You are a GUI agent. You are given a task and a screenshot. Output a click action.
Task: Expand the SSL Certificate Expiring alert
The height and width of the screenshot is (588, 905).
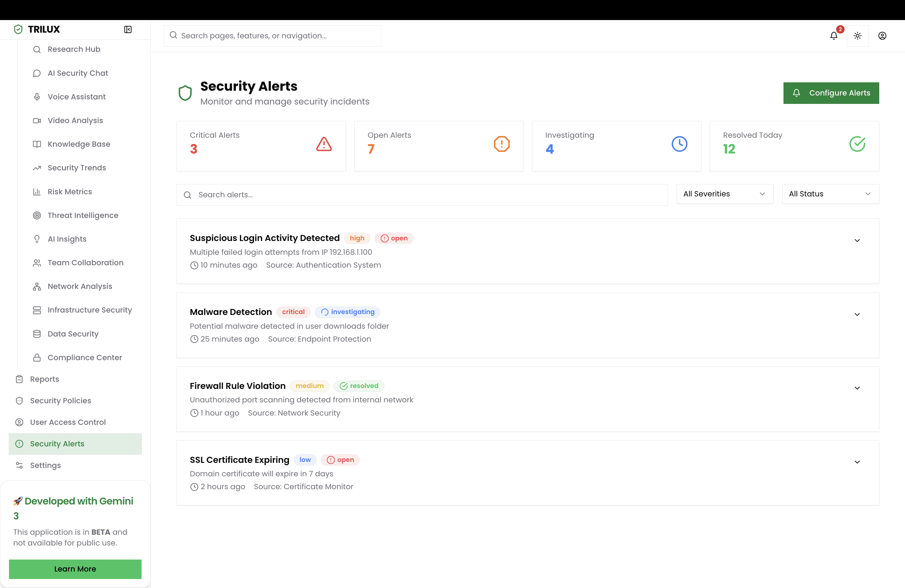[857, 462]
